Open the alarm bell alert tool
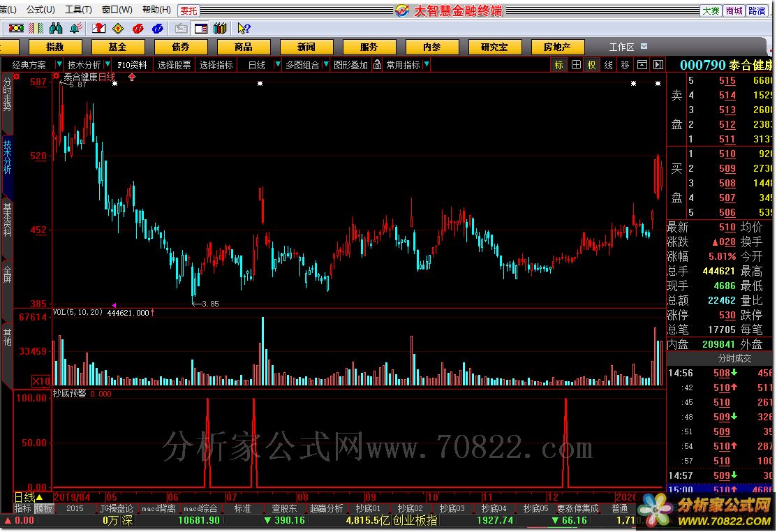 pyautogui.click(x=75, y=28)
